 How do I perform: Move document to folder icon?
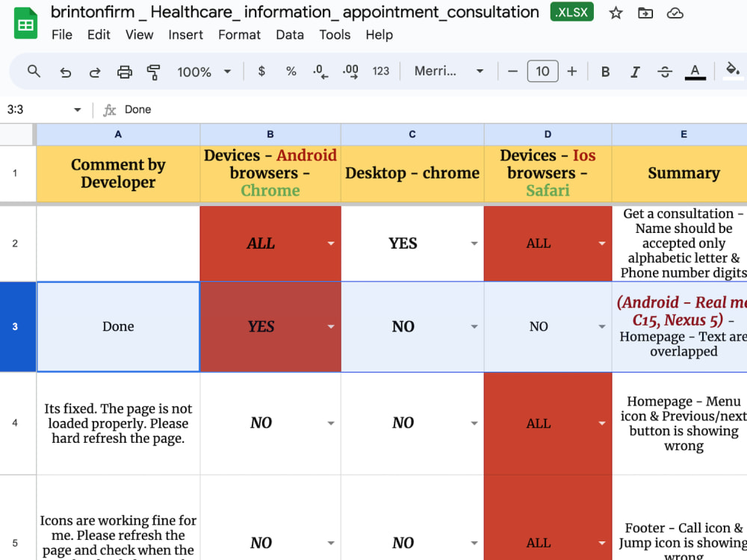point(645,13)
